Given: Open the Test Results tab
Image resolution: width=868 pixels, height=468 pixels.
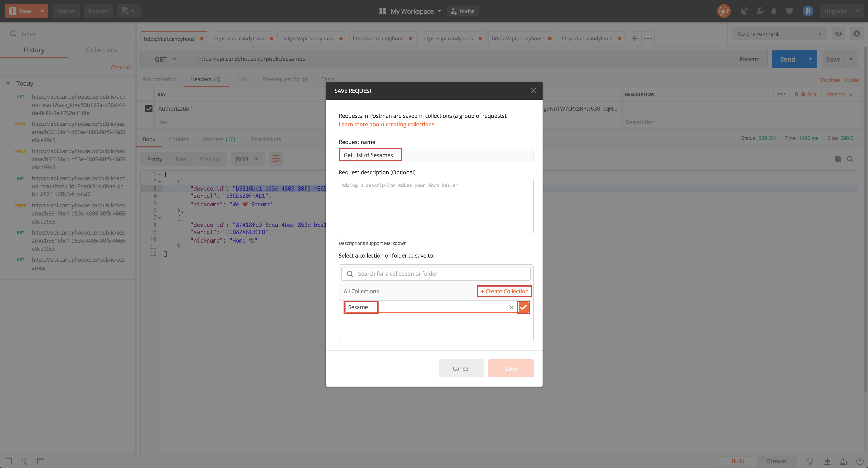Looking at the screenshot, I should click(266, 139).
